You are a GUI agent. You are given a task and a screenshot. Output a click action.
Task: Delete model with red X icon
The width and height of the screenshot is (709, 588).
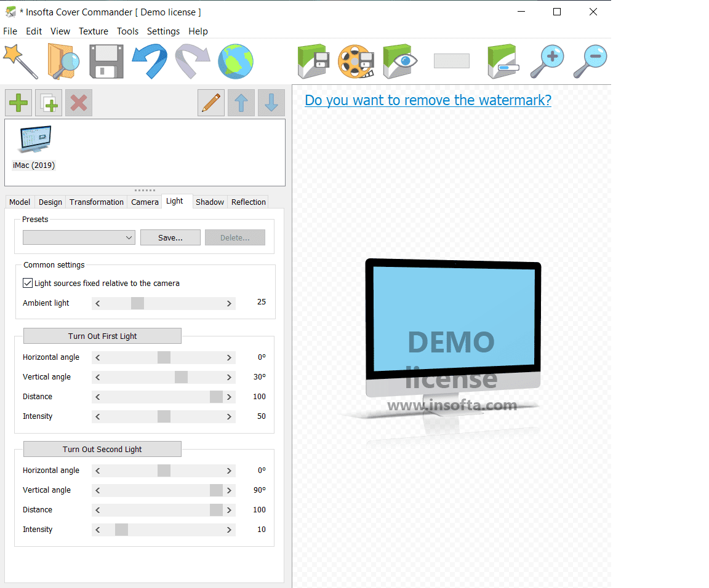(x=79, y=103)
